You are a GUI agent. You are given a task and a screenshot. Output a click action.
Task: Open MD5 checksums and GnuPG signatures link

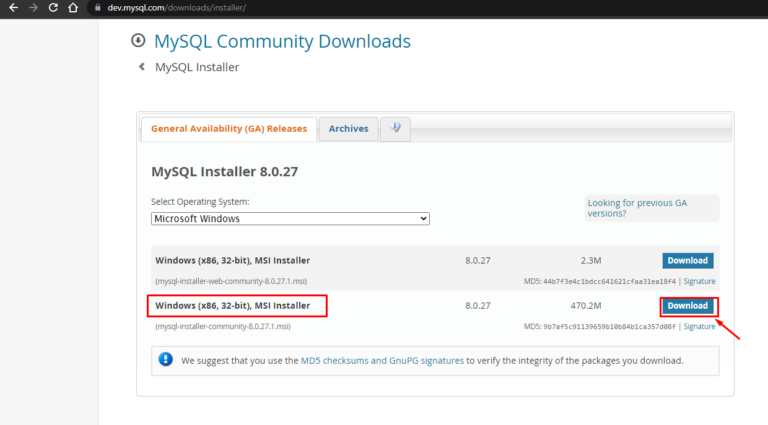pyautogui.click(x=382, y=361)
